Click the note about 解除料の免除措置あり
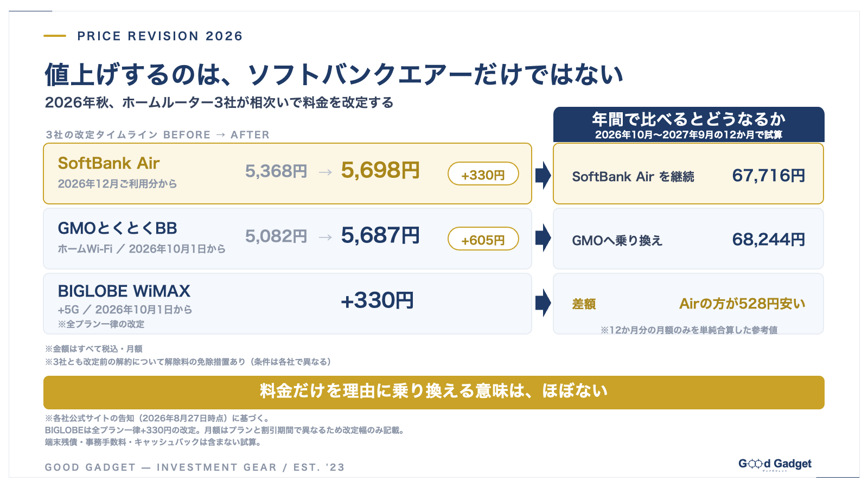Screen dimensions: 868x488 (x=188, y=362)
